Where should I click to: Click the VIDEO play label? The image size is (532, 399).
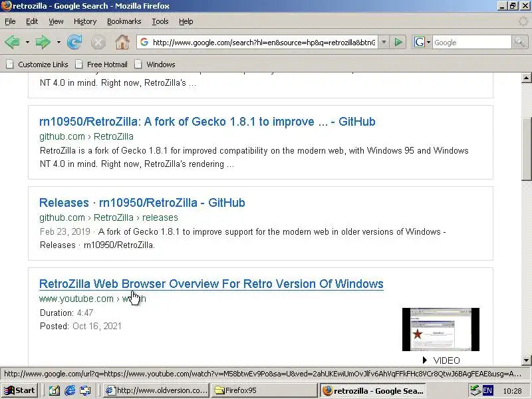click(441, 360)
